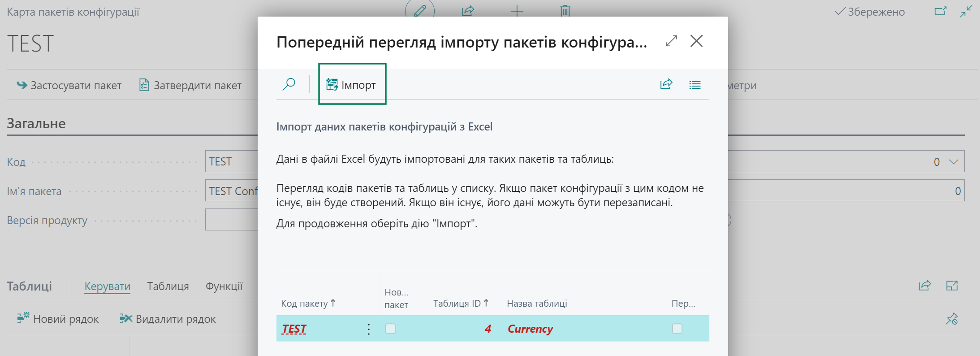Click the trash delete icon on the card
The image size is (980, 356).
[x=565, y=10]
